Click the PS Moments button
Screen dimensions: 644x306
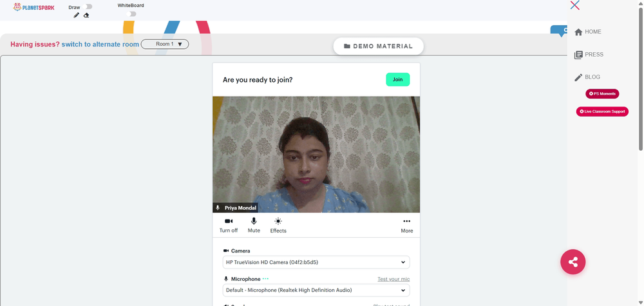(602, 93)
